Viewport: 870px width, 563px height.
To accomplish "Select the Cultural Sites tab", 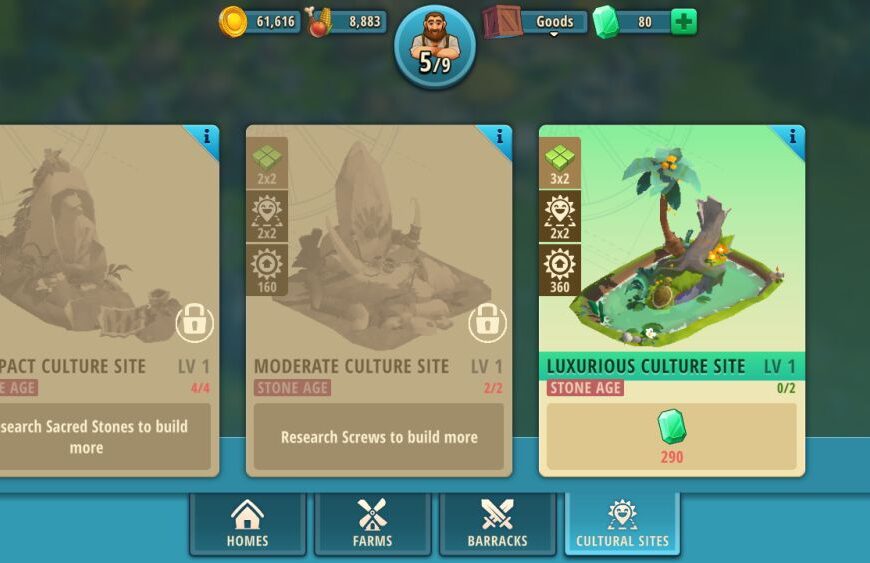I will (622, 523).
